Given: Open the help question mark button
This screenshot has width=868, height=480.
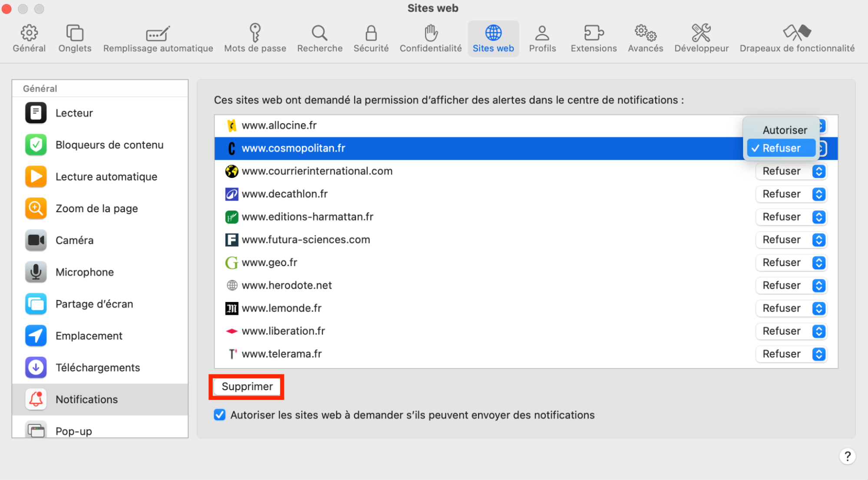Looking at the screenshot, I should pos(847,456).
